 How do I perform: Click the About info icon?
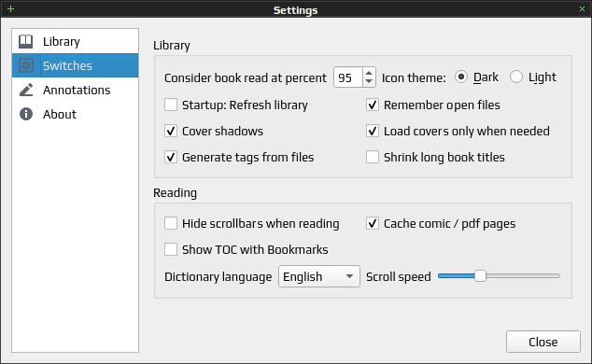coord(25,114)
